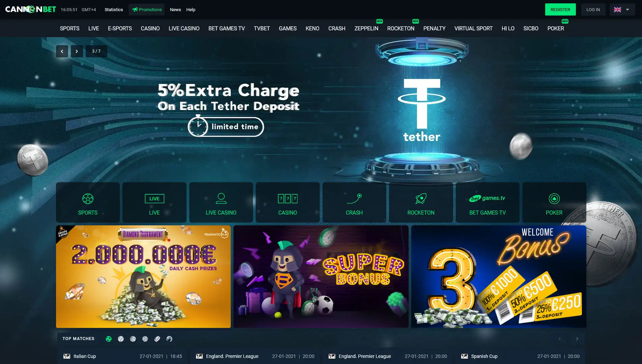The image size is (642, 364).
Task: Open the ZEPPELIN menu item
Action: 366,28
